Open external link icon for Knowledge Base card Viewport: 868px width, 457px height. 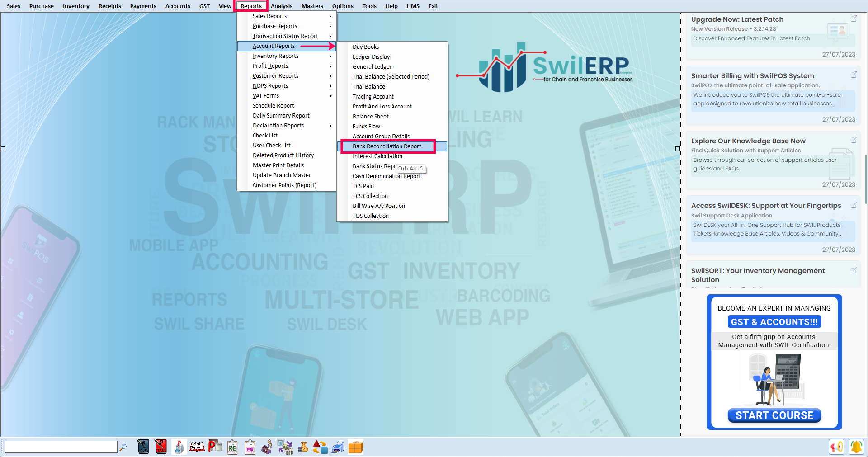[x=854, y=140]
